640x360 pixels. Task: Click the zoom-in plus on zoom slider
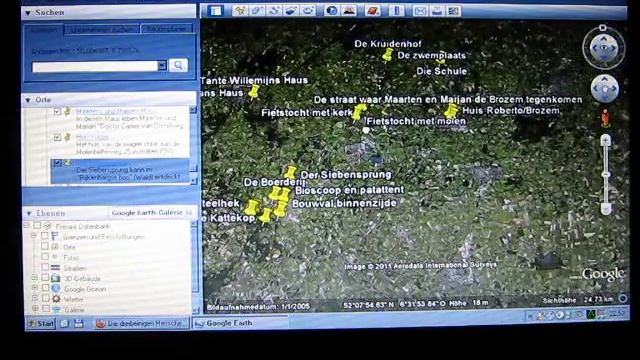[606, 140]
